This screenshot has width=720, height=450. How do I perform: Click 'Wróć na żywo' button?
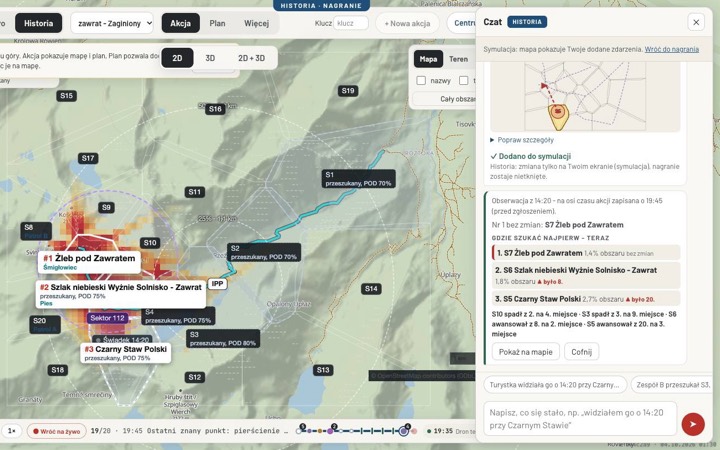tap(57, 431)
